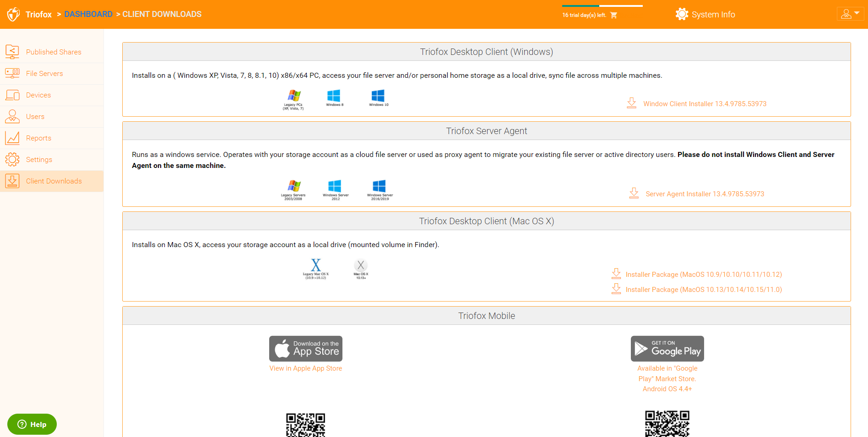Image resolution: width=868 pixels, height=437 pixels.
Task: Click Triofox Desktop Client (Mac OS X) header
Action: 487,221
